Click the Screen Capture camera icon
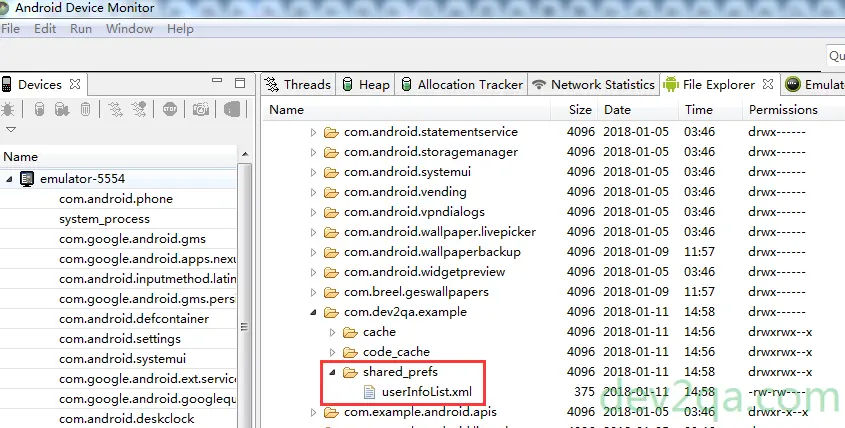Image resolution: width=845 pixels, height=428 pixels. coord(200,109)
